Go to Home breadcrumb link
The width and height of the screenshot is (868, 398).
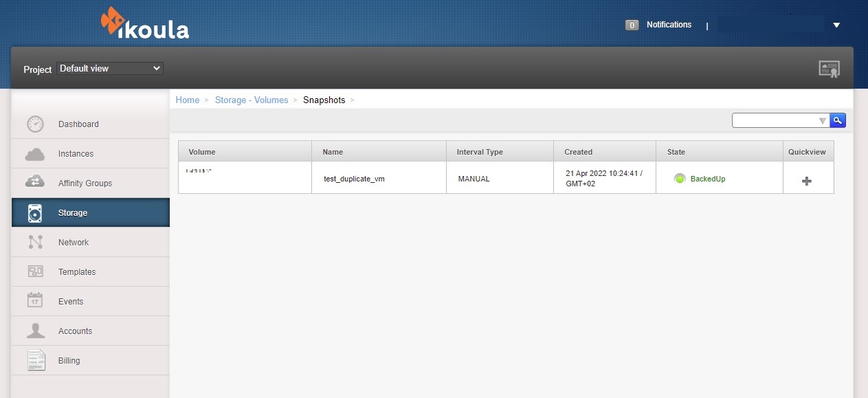pyautogui.click(x=188, y=100)
